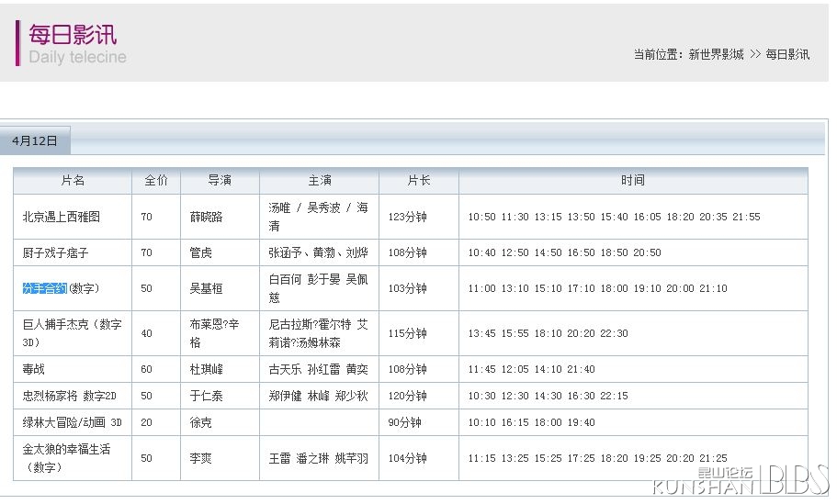Click director name 于仁泰

206,396
